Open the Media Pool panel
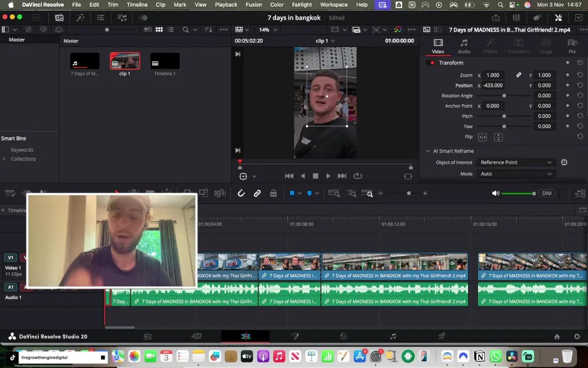The height and width of the screenshot is (368, 588). [x=59, y=18]
